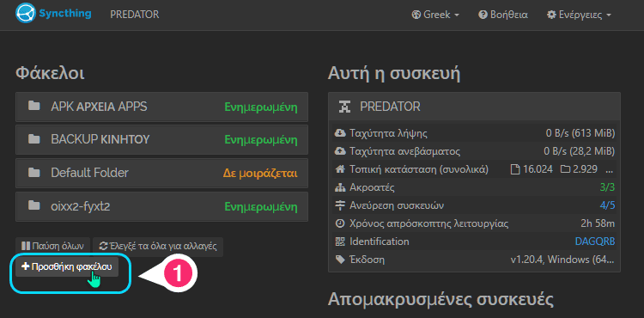Click the download cloud icon beside Ταχύτητα λήψης
The width and height of the screenshot is (644, 318).
click(x=340, y=133)
